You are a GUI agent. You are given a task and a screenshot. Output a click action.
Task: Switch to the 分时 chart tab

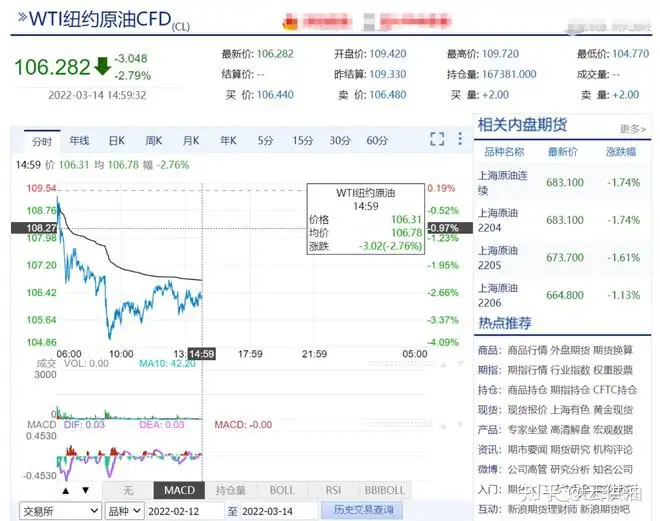(x=42, y=141)
